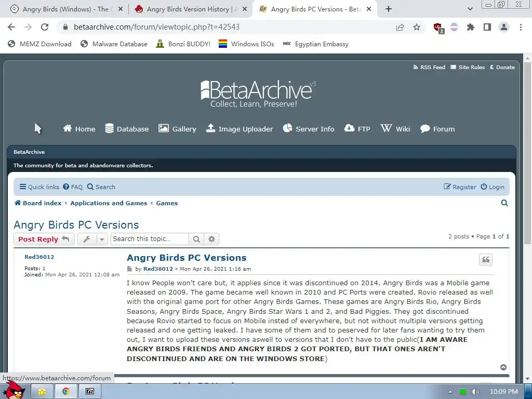Submit topic search with magnifier button

tap(196, 239)
